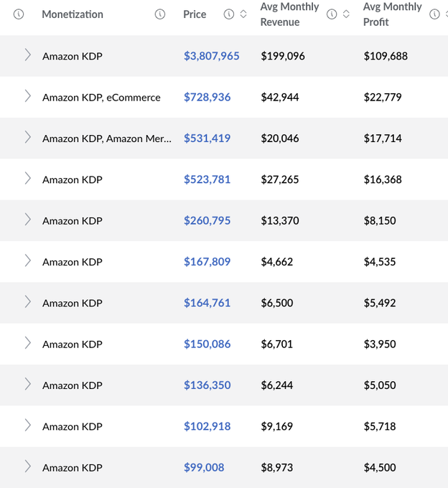Sort listings using the Price sort arrows
The width and height of the screenshot is (448, 488).
[243, 14]
